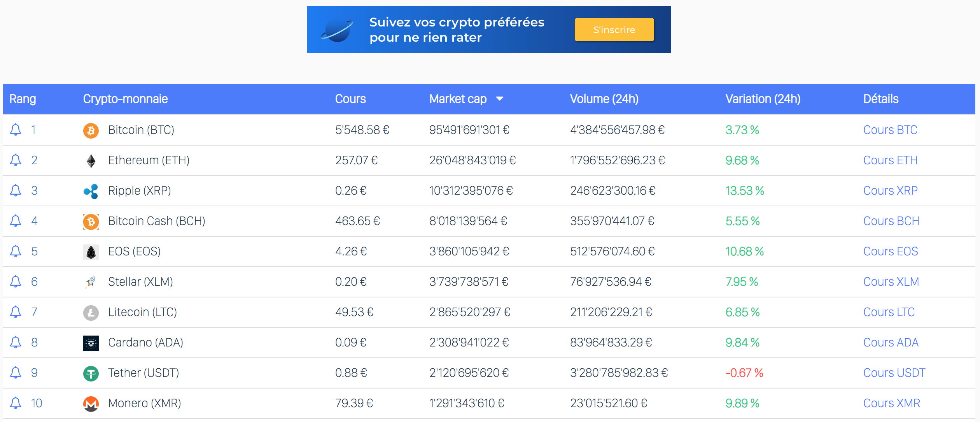Open the Cours BCH link
This screenshot has height=422, width=980.
click(891, 221)
